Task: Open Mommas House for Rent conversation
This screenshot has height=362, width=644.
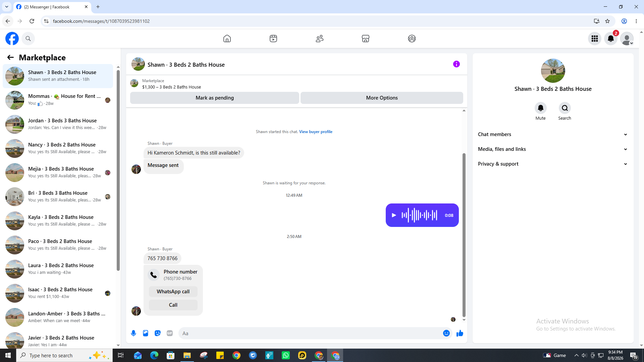Action: [x=58, y=100]
